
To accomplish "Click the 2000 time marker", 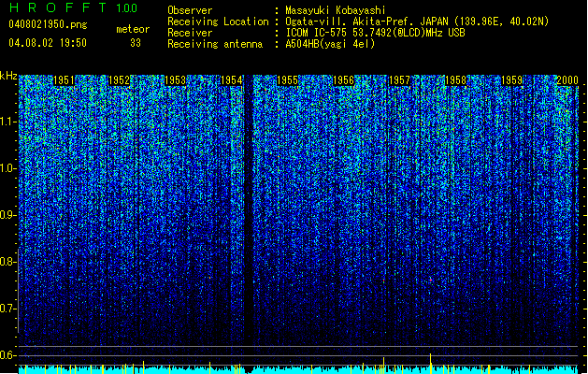I will [567, 80].
